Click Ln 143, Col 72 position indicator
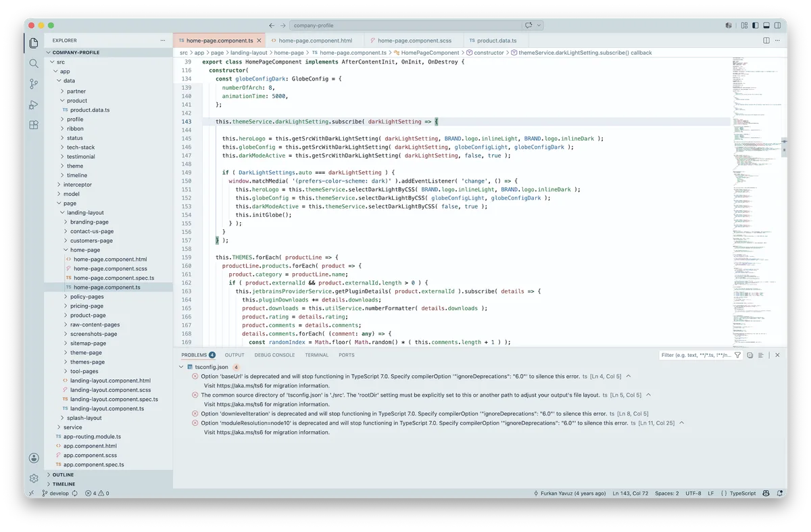Viewport: 811px width, 532px height. (x=631, y=493)
